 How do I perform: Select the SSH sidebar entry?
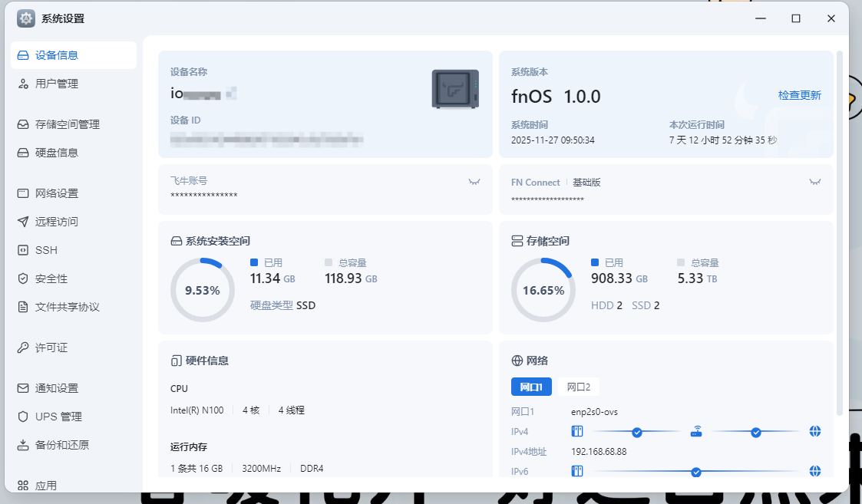[x=45, y=249]
